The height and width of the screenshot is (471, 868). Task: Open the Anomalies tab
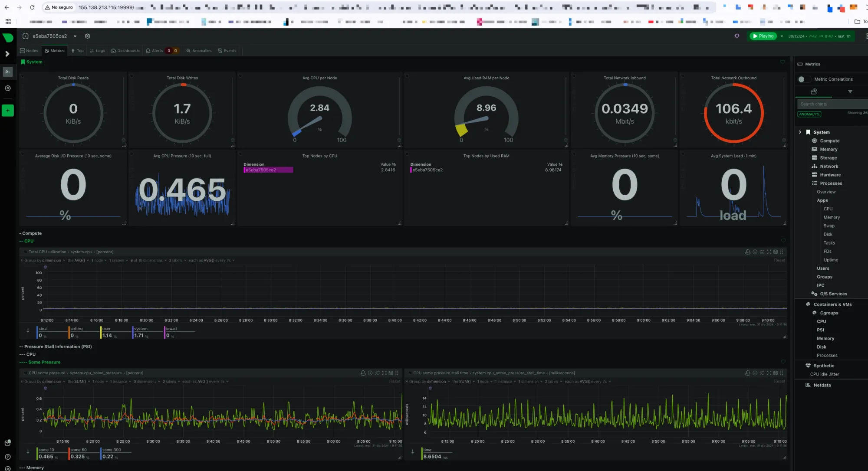pyautogui.click(x=199, y=51)
